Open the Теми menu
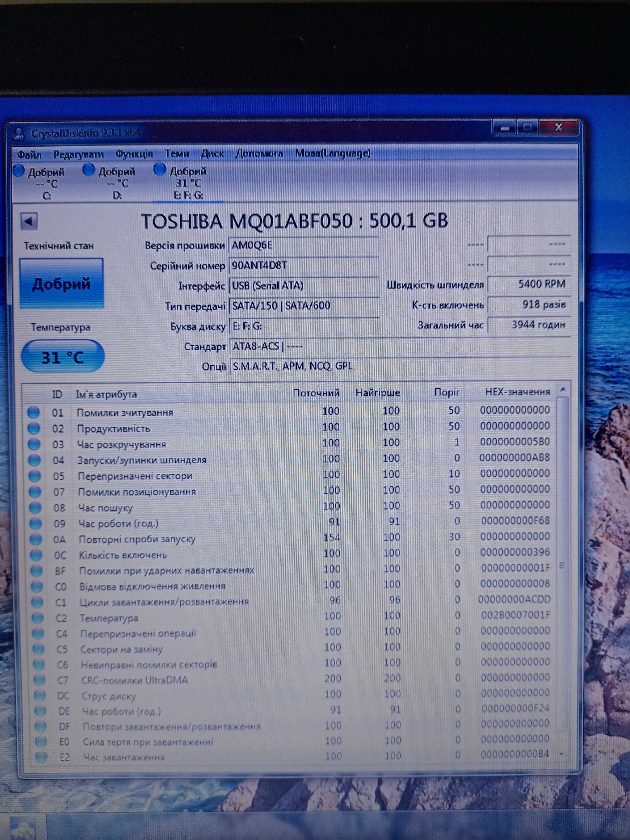 point(177,154)
